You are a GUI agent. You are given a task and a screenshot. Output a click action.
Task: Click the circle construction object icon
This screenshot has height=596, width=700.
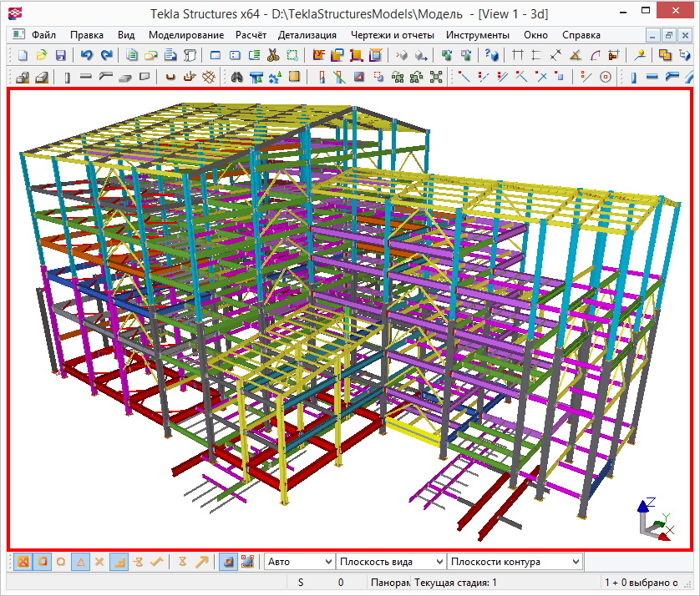[606, 77]
